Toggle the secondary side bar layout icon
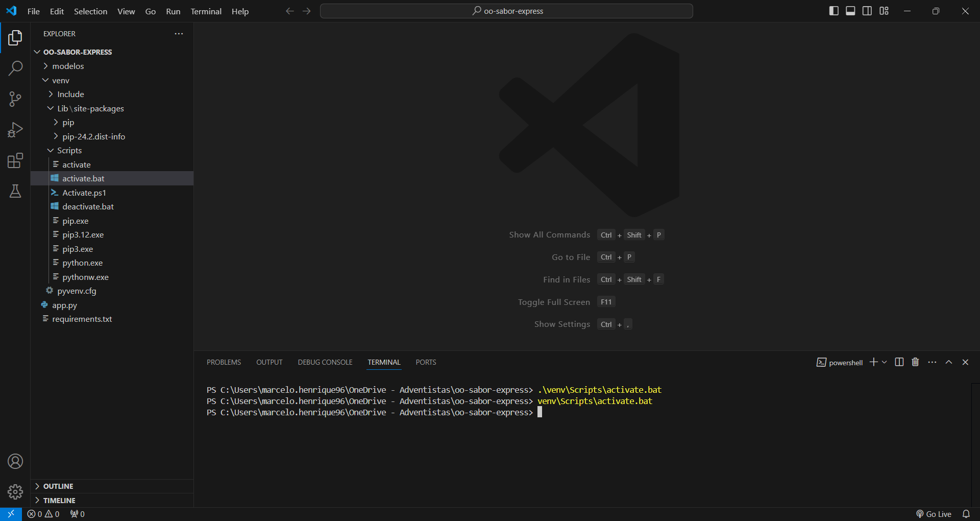 [867, 11]
